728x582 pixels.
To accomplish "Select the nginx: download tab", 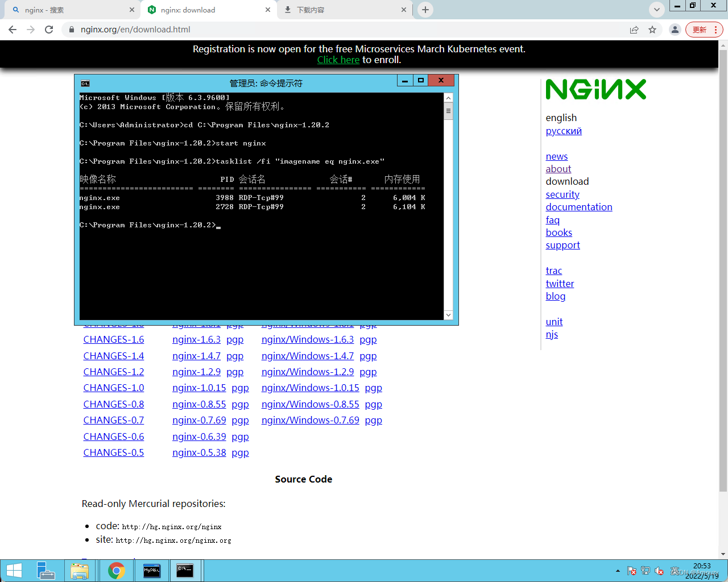I will pos(208,10).
